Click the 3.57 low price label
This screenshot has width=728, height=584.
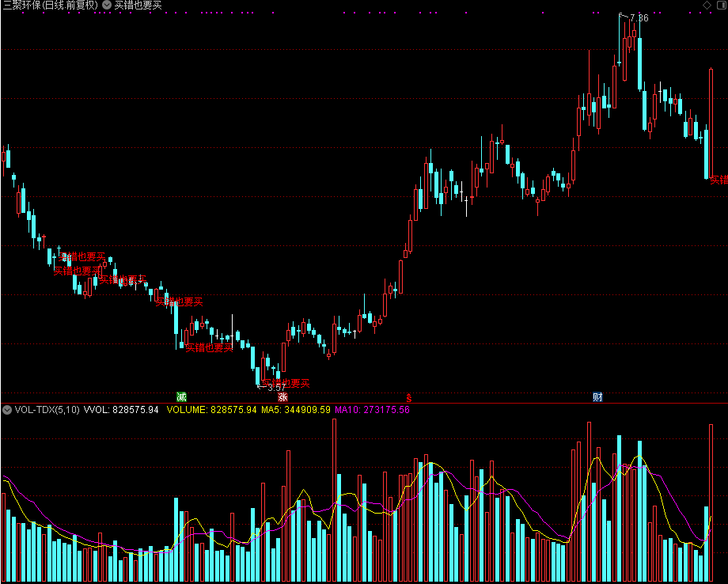[277, 387]
